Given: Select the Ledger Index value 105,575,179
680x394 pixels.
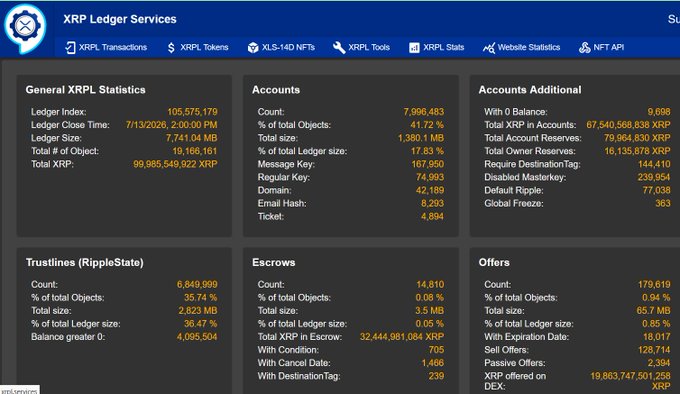Looking at the screenshot, I should (192, 112).
